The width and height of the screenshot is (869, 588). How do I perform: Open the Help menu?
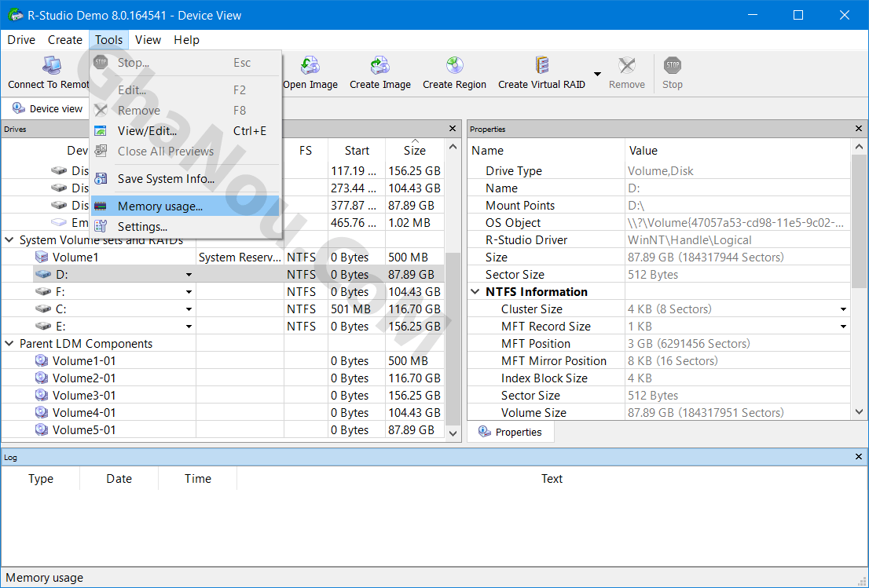[x=186, y=40]
